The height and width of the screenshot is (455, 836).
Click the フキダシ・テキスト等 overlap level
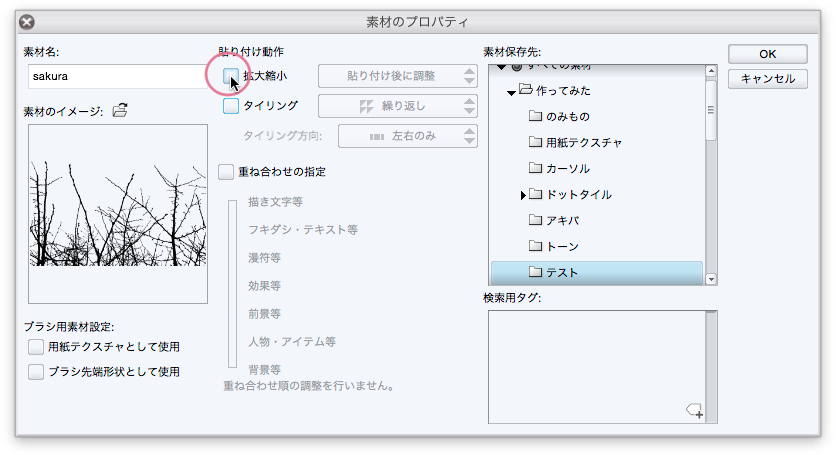303,230
